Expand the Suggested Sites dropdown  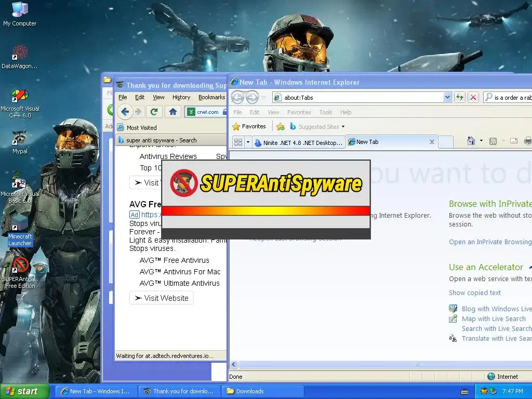click(343, 127)
